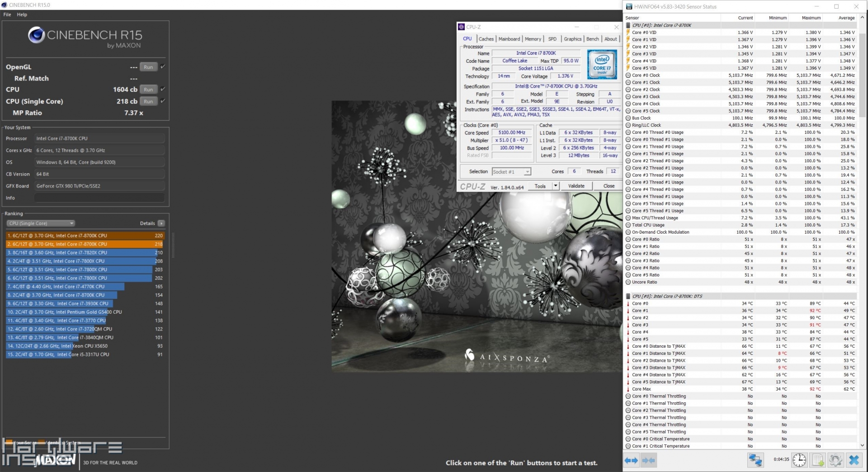
Task: Open the Tools dropdown arrow in CPU-Z
Action: tap(556, 186)
